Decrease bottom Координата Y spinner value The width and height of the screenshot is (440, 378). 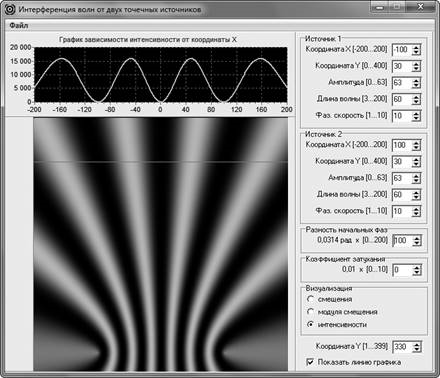[x=417, y=350]
